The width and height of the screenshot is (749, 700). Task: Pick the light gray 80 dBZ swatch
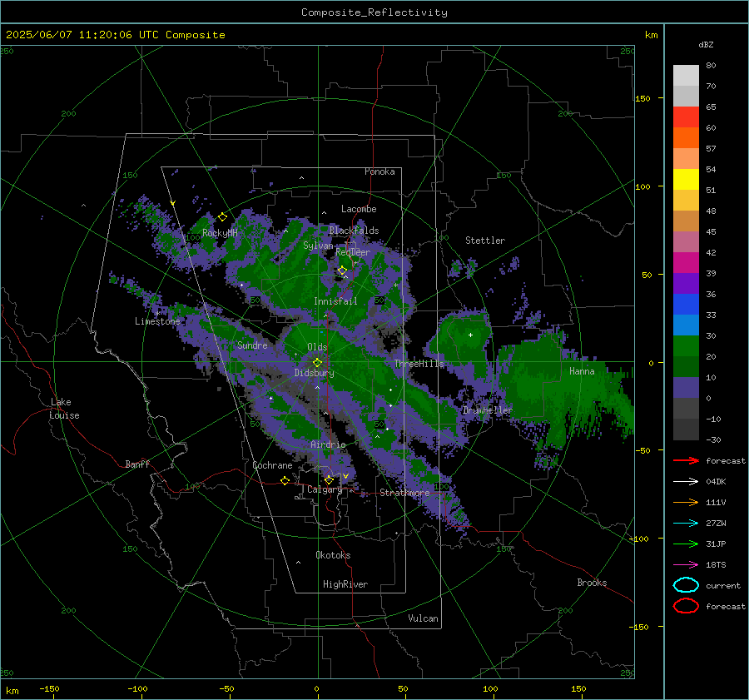[x=686, y=75]
